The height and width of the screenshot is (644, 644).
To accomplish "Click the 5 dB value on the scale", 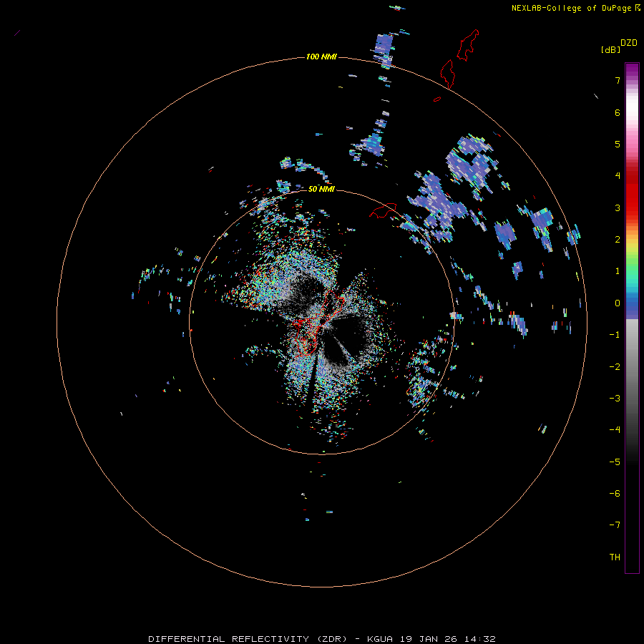I will tap(618, 144).
